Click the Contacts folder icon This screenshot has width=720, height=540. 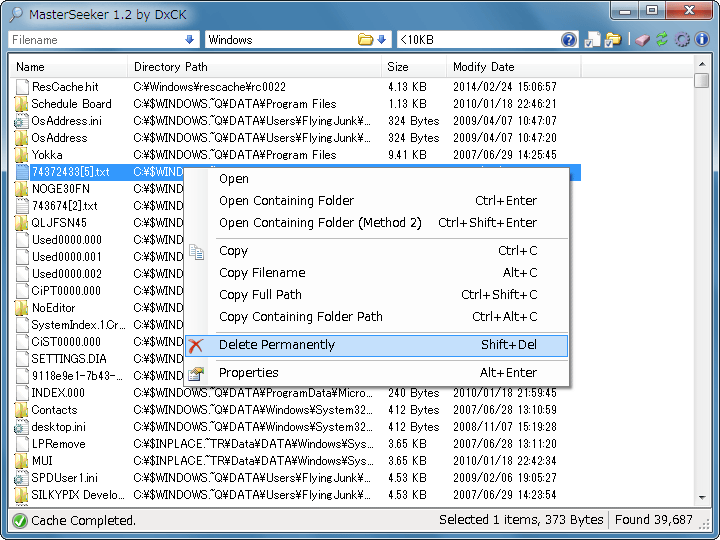click(21, 410)
